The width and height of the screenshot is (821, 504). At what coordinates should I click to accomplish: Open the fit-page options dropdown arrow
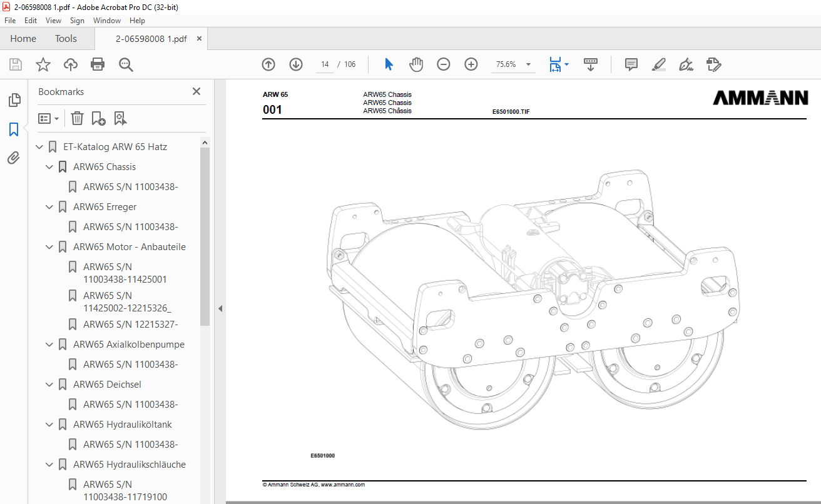(x=566, y=64)
